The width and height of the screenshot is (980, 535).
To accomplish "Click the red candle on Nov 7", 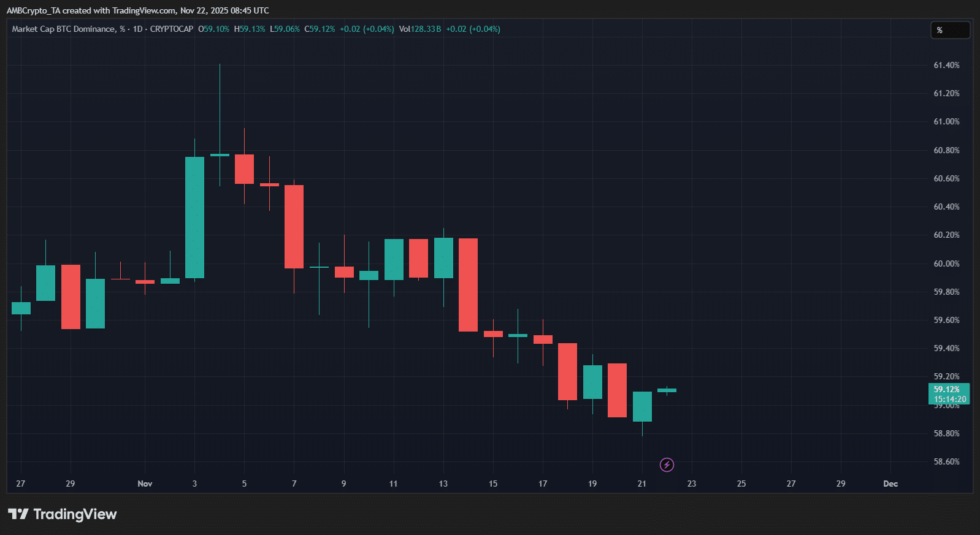I will [294, 227].
